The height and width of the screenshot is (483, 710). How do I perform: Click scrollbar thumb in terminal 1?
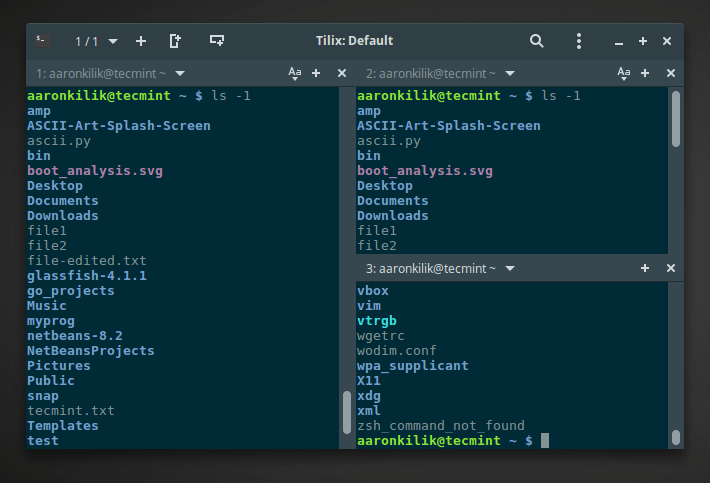click(x=347, y=410)
